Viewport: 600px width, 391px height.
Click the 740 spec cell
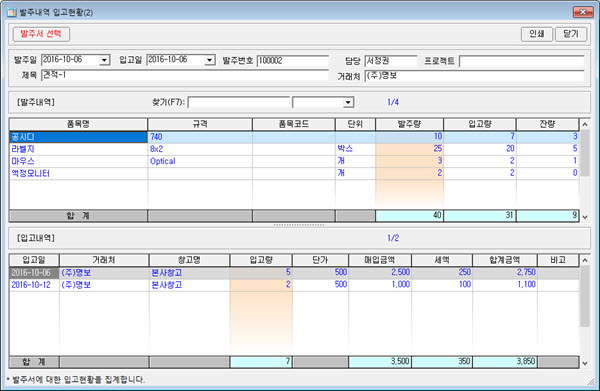tap(200, 137)
